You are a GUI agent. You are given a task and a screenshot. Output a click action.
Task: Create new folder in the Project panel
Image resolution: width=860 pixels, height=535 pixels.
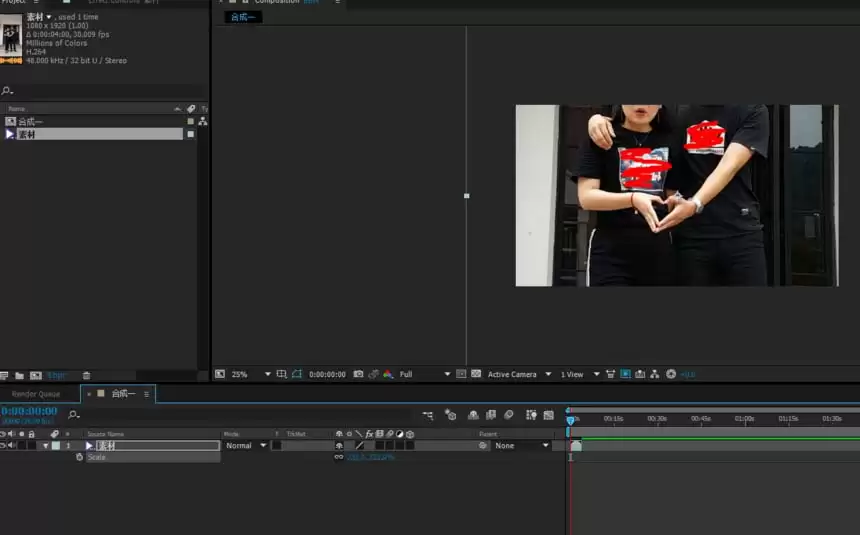pos(19,376)
